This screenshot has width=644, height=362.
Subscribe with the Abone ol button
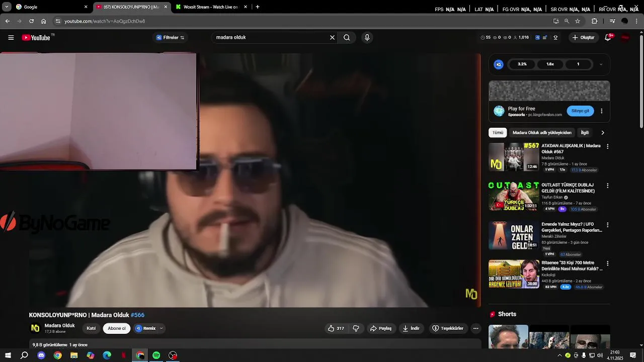117,328
